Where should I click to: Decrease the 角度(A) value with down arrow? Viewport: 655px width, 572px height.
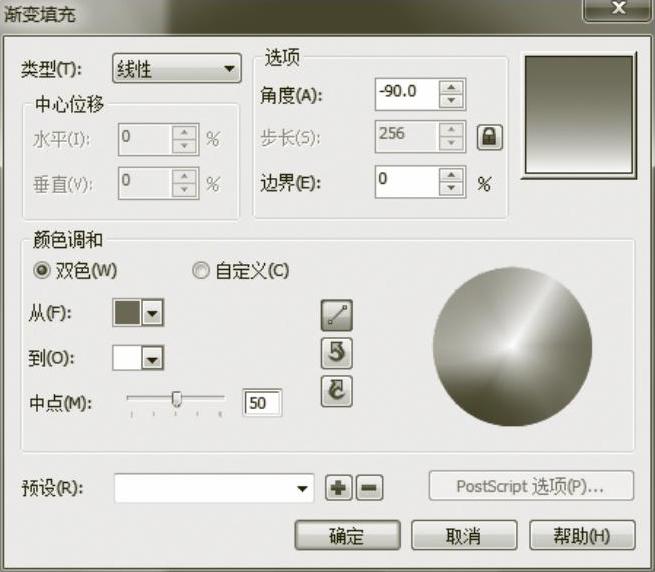click(x=451, y=101)
